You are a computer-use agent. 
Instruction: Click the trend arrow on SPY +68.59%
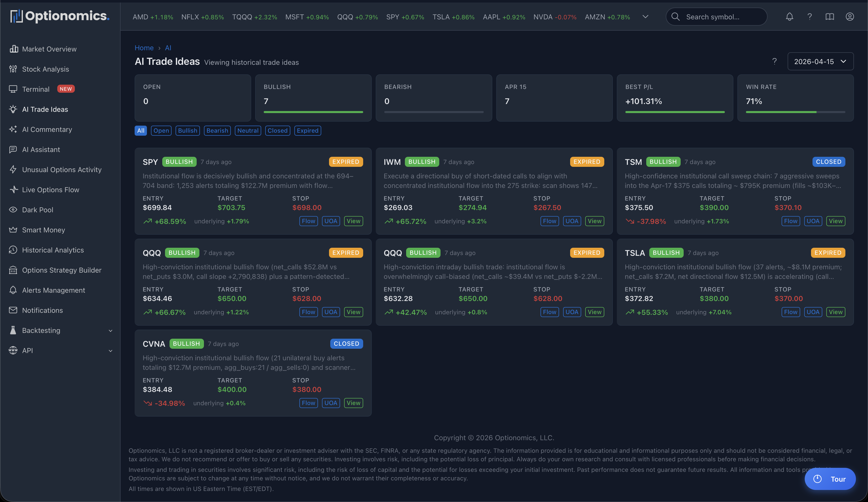pyautogui.click(x=147, y=221)
